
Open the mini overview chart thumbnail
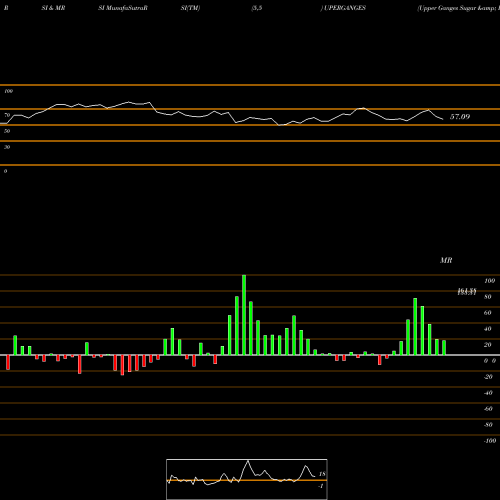(x=247, y=479)
